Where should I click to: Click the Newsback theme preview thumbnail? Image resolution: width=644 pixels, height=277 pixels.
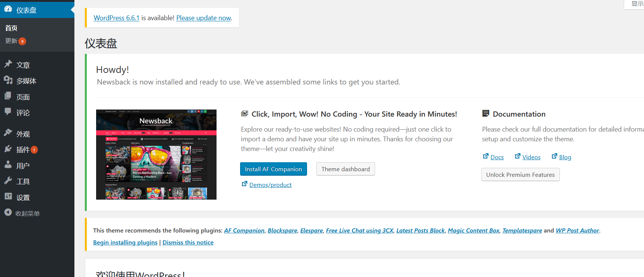pyautogui.click(x=156, y=154)
